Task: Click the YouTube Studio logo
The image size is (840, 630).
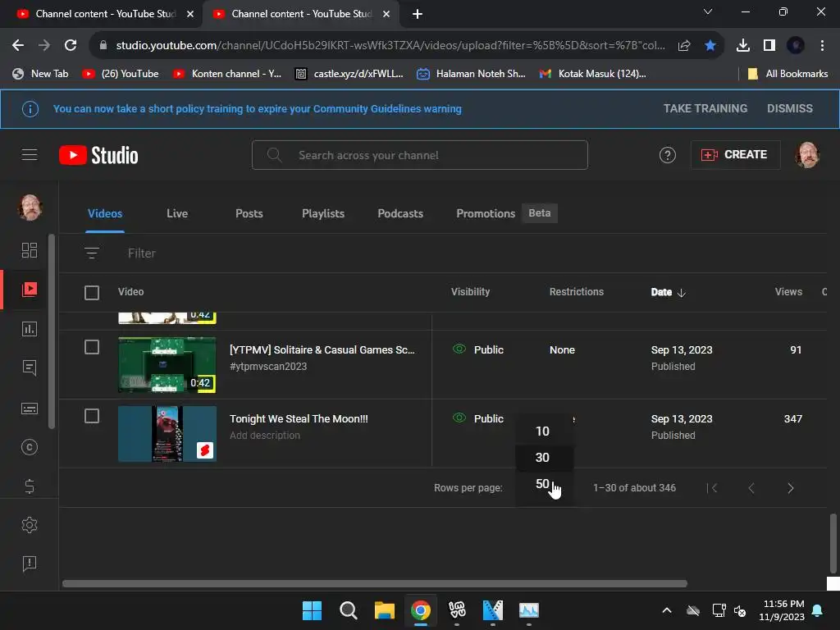Action: 98,155
